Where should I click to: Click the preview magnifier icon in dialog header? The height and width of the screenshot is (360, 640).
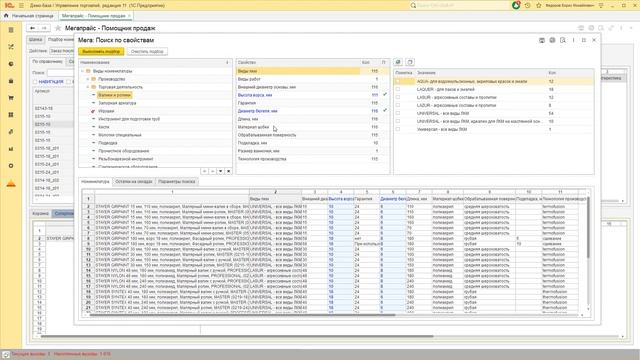pyautogui.click(x=563, y=40)
